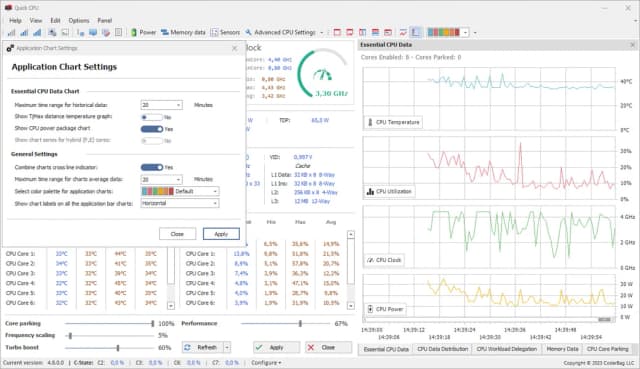Open the Sensors toolbar item
This screenshot has height=369, width=640.
coord(225,32)
